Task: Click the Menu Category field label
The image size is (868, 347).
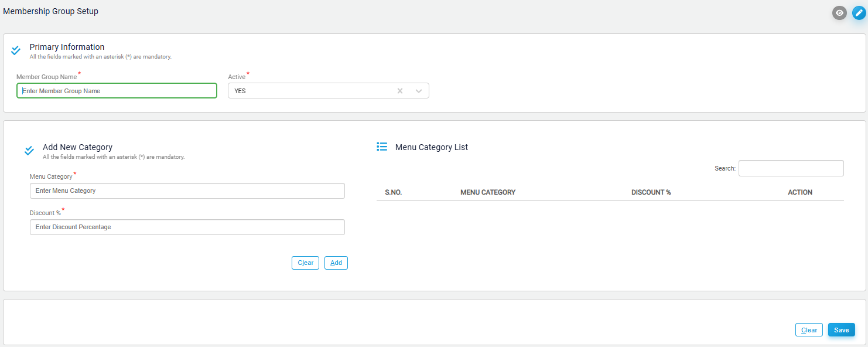Action: pos(51,176)
